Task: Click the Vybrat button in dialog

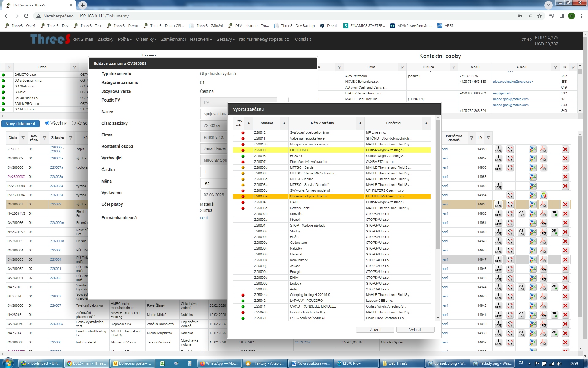Action: point(415,330)
